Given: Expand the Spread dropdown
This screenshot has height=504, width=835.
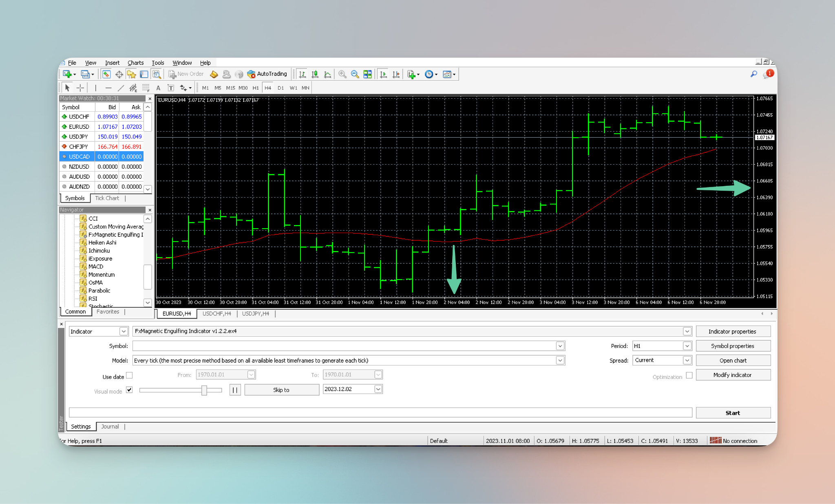Looking at the screenshot, I should tap(687, 360).
